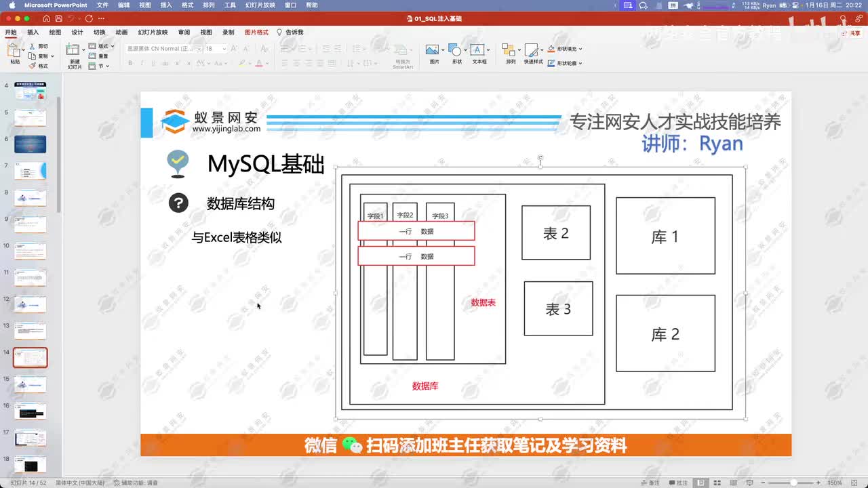Click the zoom slider handle

tap(794, 483)
